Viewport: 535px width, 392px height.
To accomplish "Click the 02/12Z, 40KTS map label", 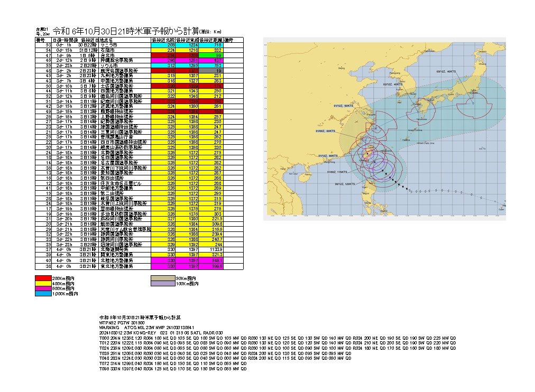I will 392,83.
